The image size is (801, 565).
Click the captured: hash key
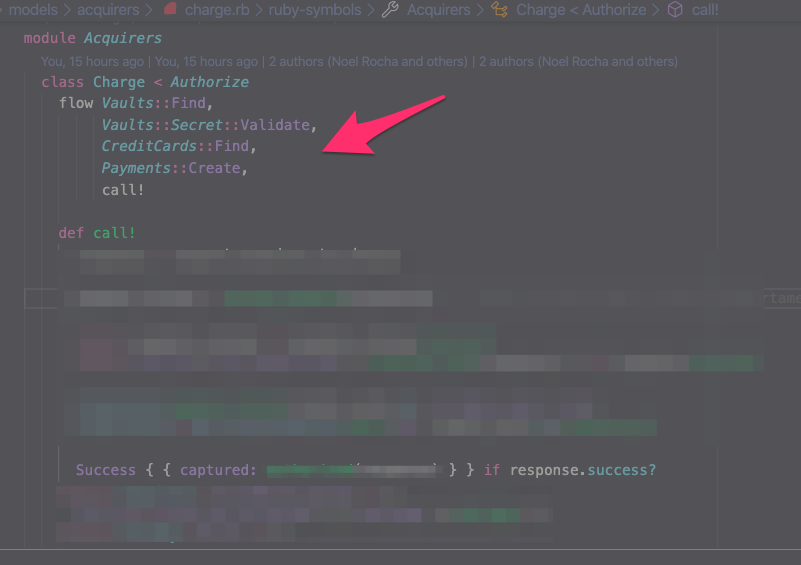[218, 470]
